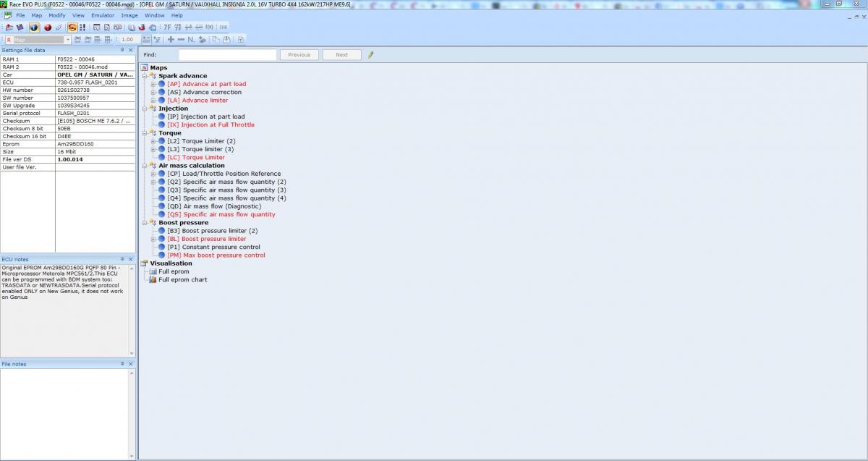
Task: Click the red circle toolbar icon
Action: (48, 28)
